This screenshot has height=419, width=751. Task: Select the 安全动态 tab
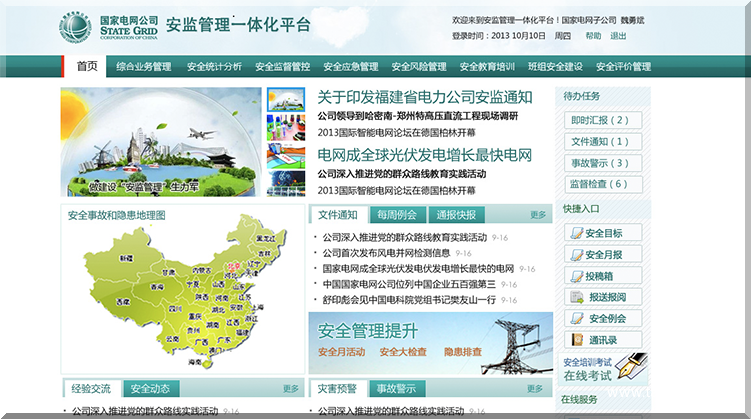pos(150,389)
